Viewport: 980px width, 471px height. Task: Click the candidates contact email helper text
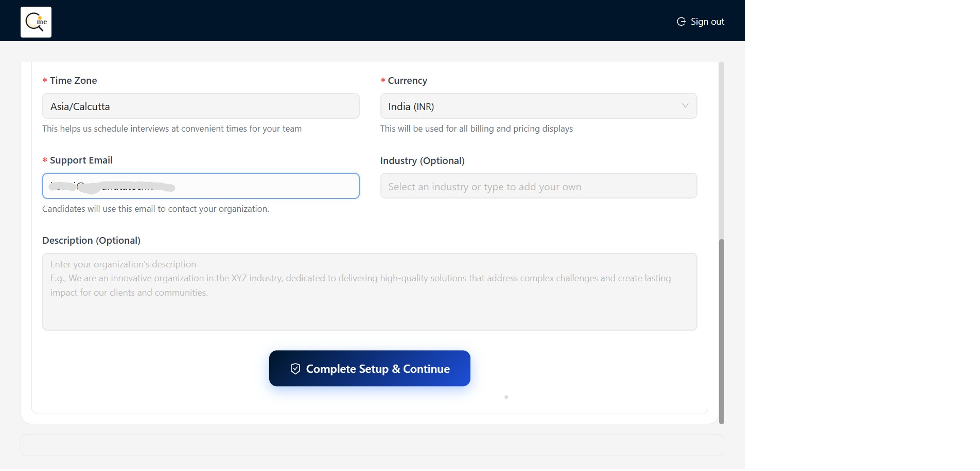pos(155,209)
